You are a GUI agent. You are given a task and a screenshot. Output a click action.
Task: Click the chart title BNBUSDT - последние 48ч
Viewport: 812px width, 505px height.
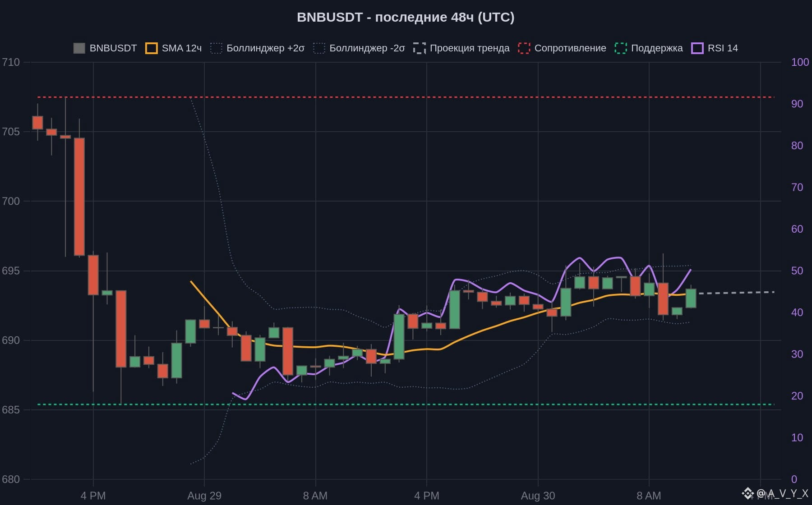pyautogui.click(x=406, y=17)
